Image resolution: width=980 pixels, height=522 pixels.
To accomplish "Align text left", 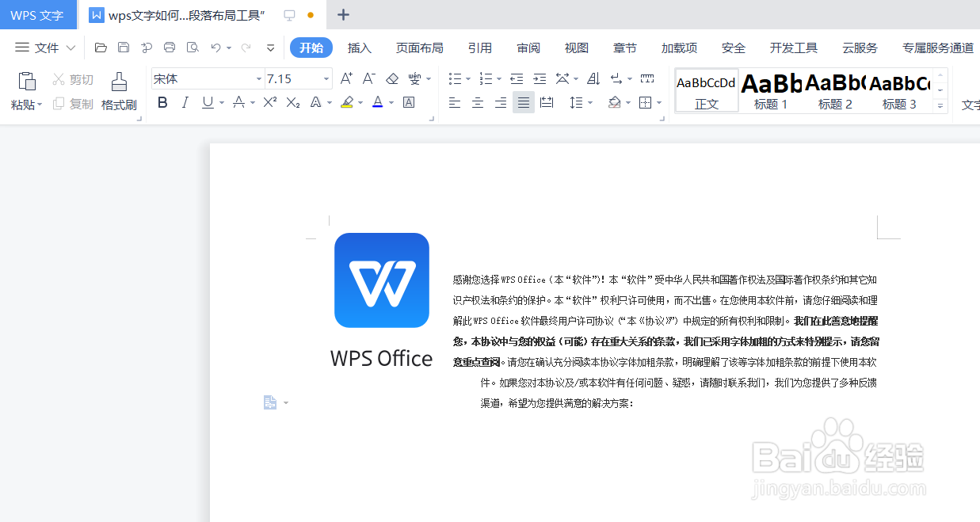I will point(455,102).
